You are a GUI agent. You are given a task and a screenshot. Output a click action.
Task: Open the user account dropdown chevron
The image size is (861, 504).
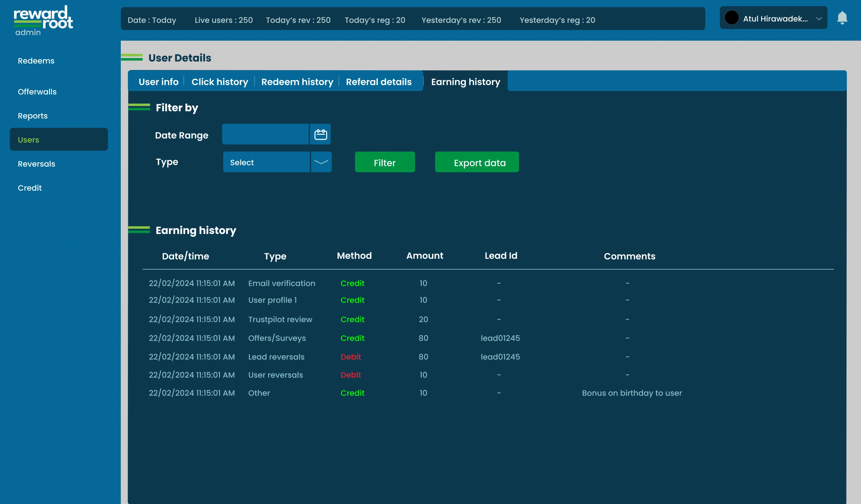coord(819,19)
